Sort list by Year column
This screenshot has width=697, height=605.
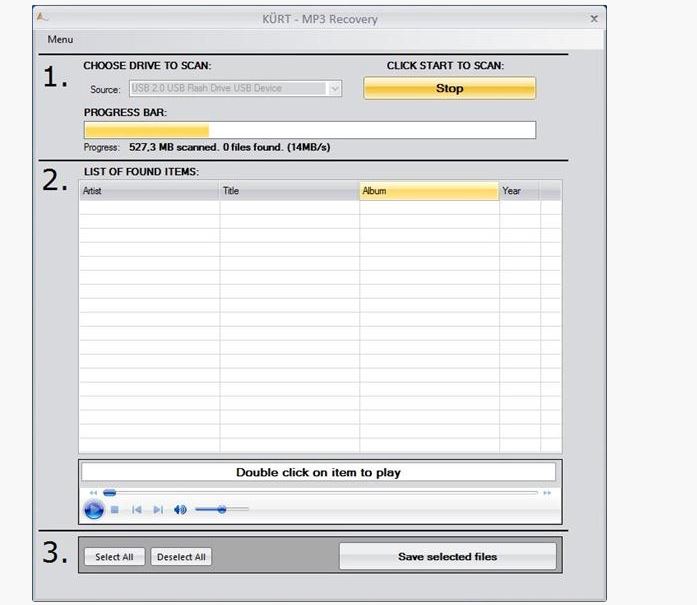point(518,191)
